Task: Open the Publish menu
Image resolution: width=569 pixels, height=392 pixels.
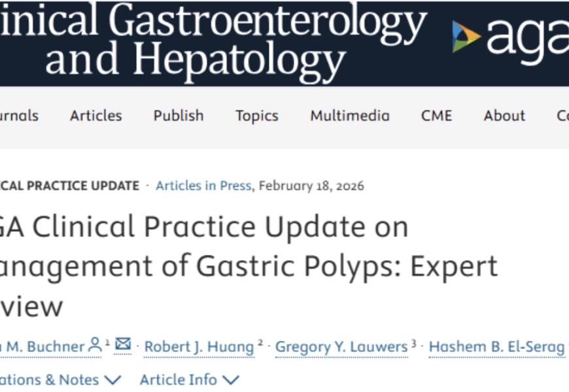Action: pos(179,116)
